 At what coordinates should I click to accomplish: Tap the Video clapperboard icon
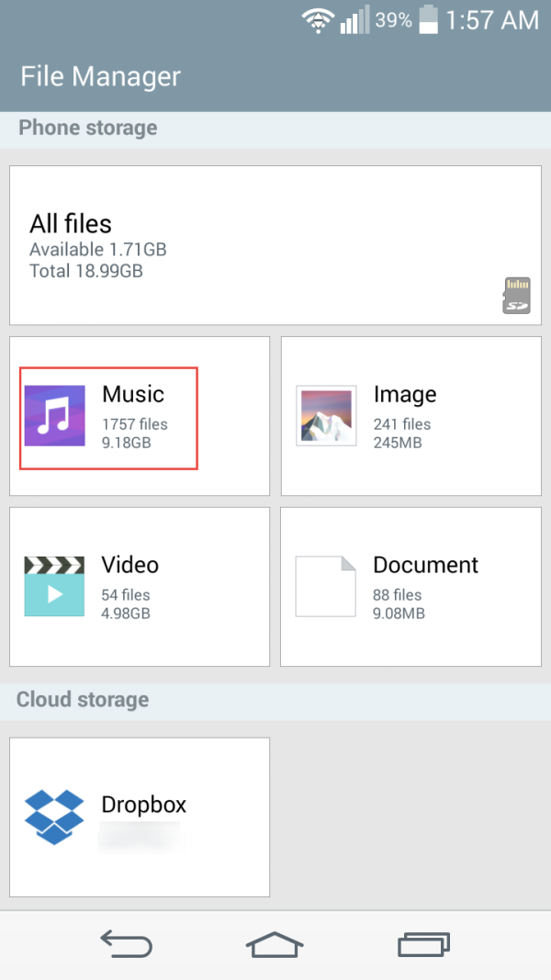[x=54, y=586]
